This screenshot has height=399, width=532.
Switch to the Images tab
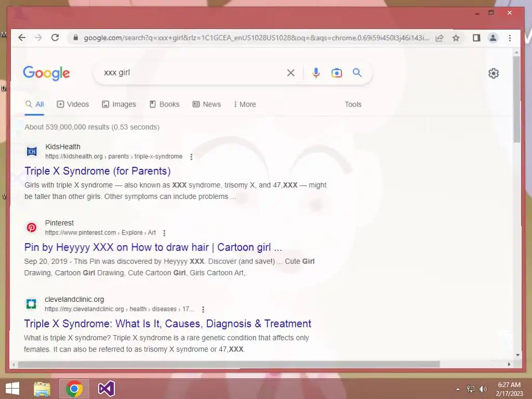tap(119, 104)
